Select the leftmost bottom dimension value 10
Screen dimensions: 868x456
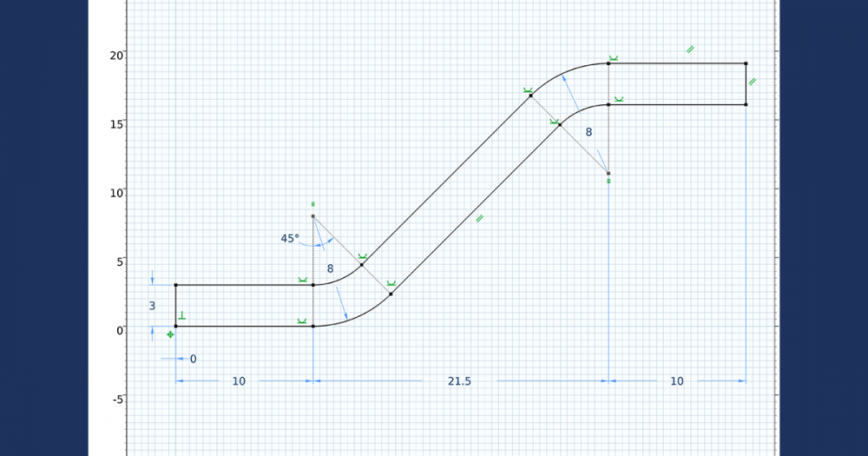239,381
